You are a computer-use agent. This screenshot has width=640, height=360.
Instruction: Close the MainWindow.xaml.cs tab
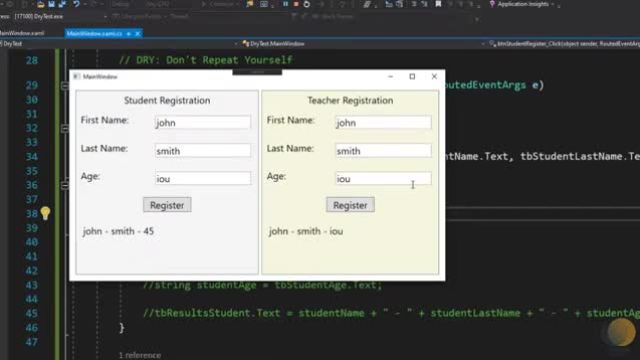138,33
